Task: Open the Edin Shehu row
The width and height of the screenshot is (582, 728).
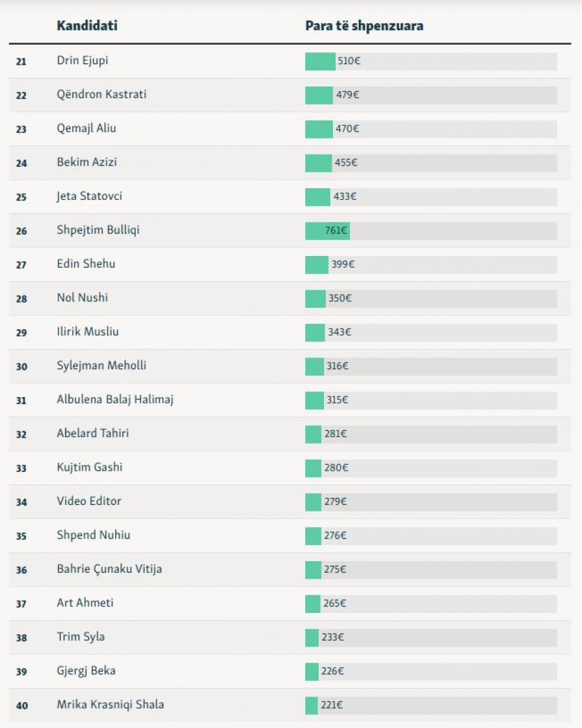Action: (86, 264)
